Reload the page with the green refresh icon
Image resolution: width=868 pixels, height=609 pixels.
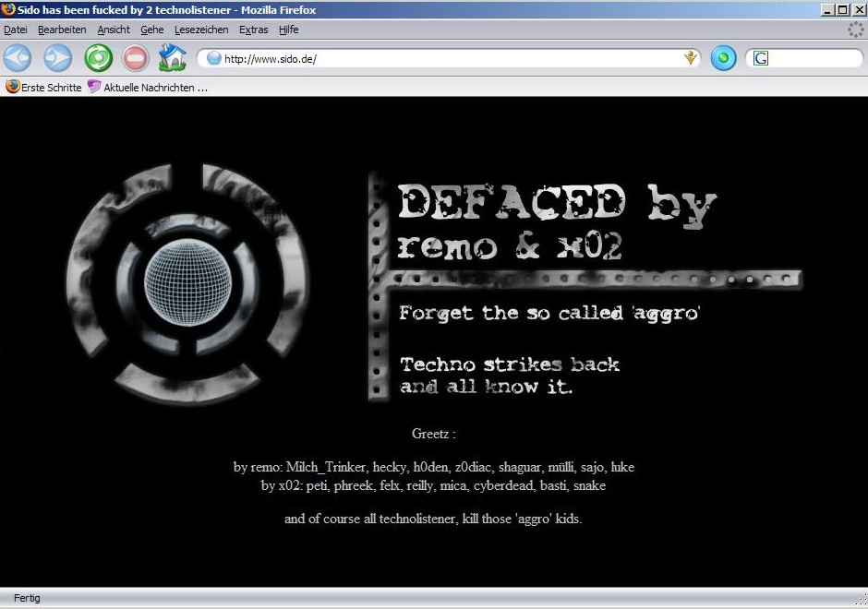coord(98,58)
